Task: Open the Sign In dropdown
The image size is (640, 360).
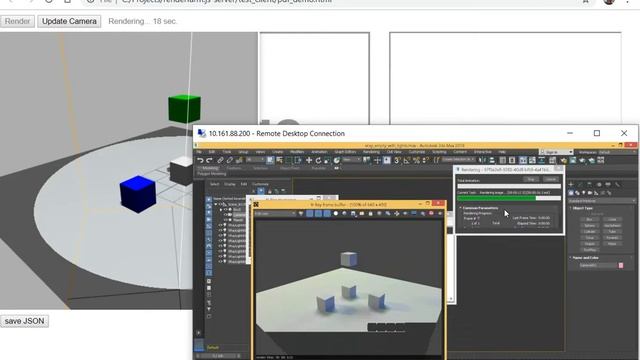Action: click(556, 152)
